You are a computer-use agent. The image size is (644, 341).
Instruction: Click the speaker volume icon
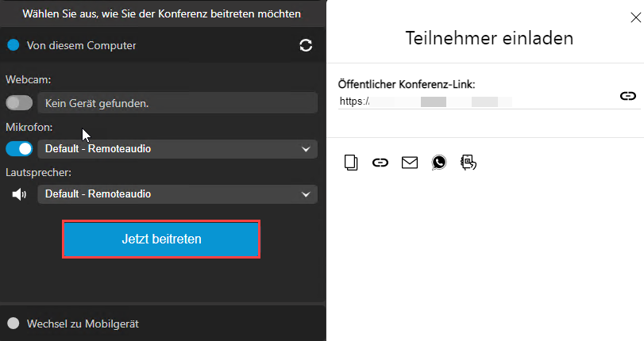pyautogui.click(x=19, y=194)
